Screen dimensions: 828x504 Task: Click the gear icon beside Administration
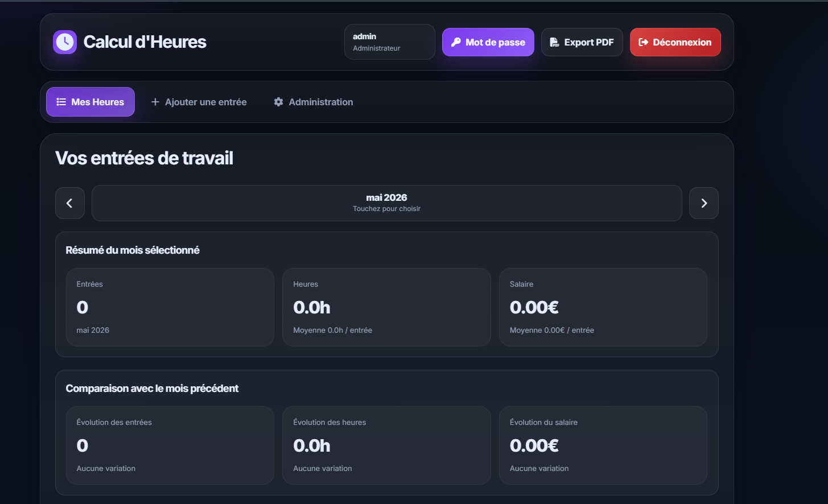tap(278, 102)
